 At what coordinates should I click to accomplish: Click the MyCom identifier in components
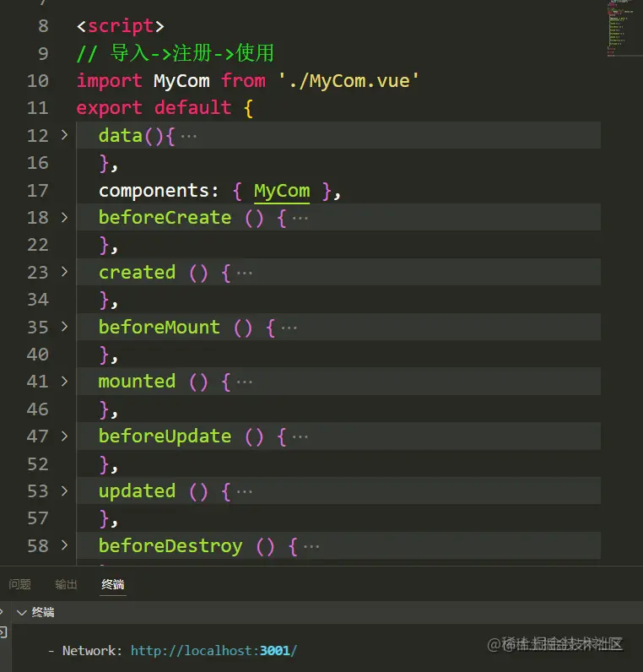pos(282,191)
